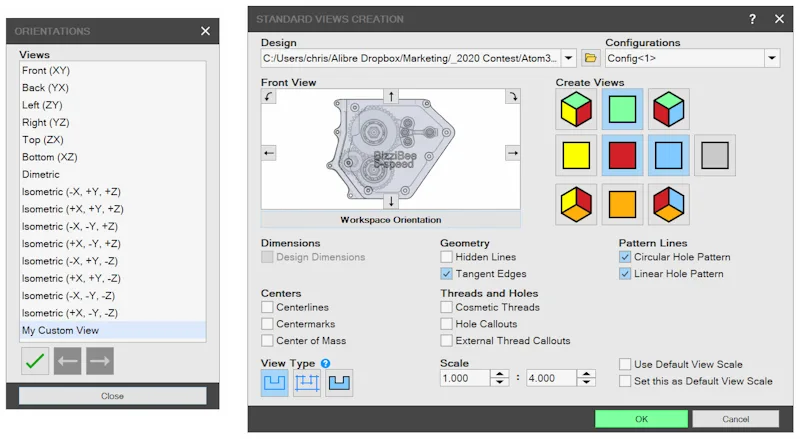Decrease first scale value spinner
Image resolution: width=800 pixels, height=439 pixels.
coord(499,382)
